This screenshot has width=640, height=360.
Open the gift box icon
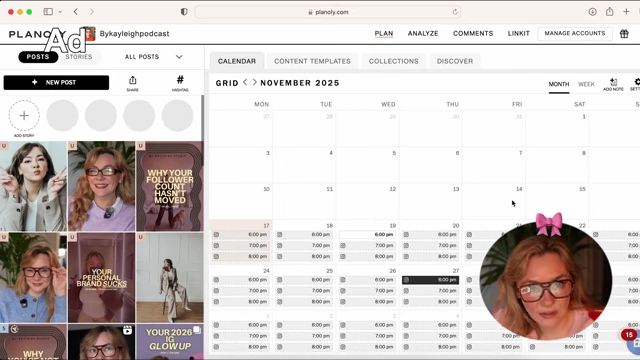pos(624,33)
